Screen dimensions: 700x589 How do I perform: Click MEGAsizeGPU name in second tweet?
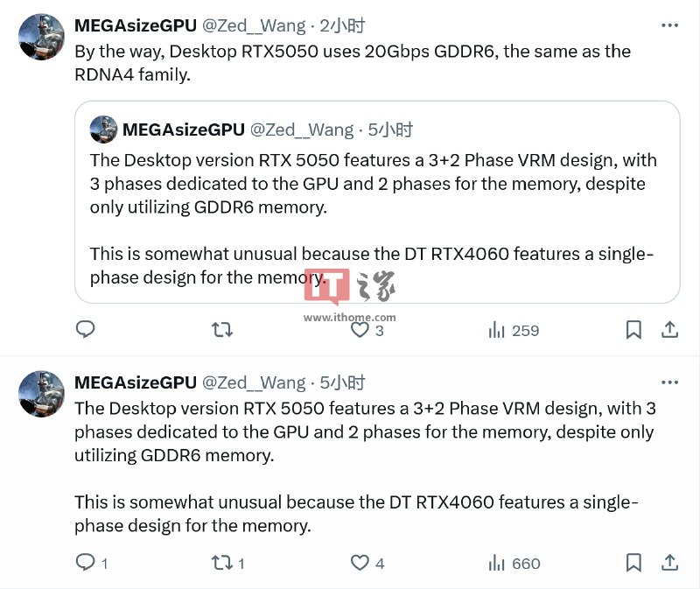[x=136, y=382]
